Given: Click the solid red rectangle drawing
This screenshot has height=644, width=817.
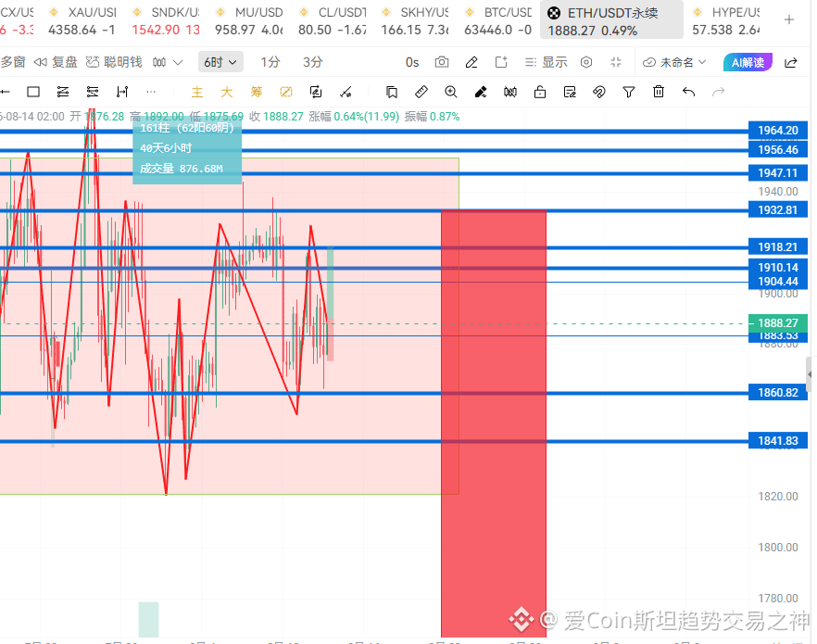Looking at the screenshot, I should coord(494,423).
